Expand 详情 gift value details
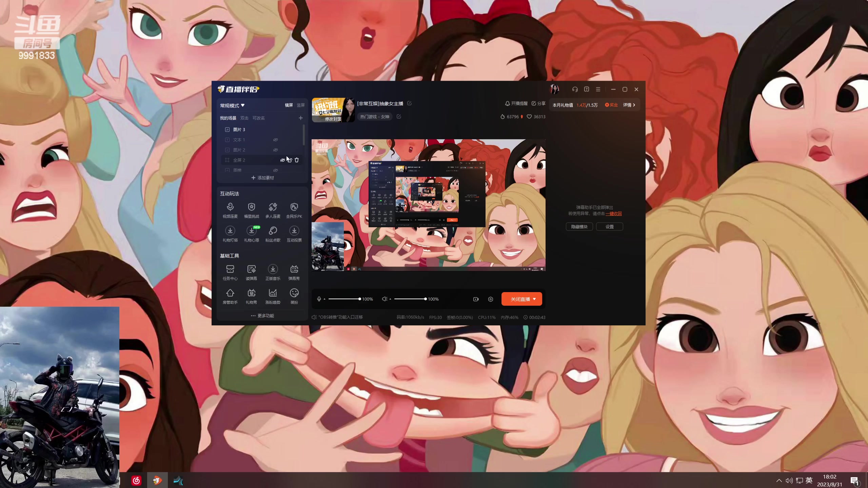 pos(629,105)
